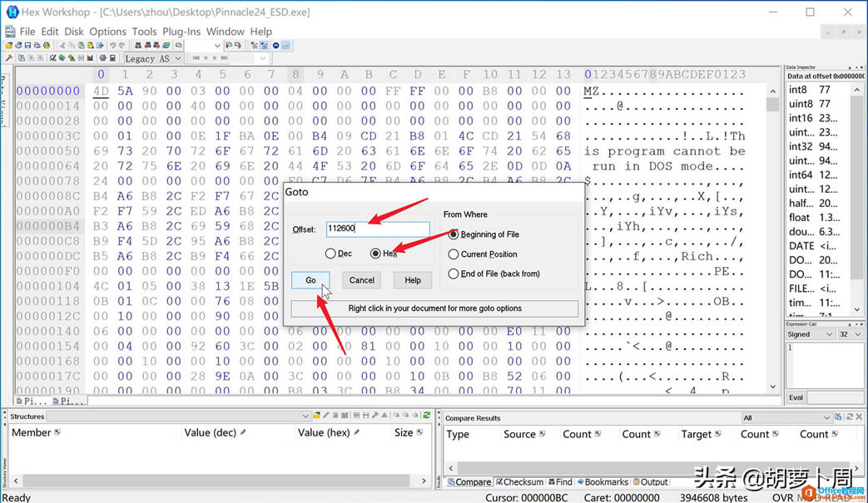This screenshot has height=503, width=868.
Task: Click the Checksum icon with checkmark
Action: click(52, 58)
